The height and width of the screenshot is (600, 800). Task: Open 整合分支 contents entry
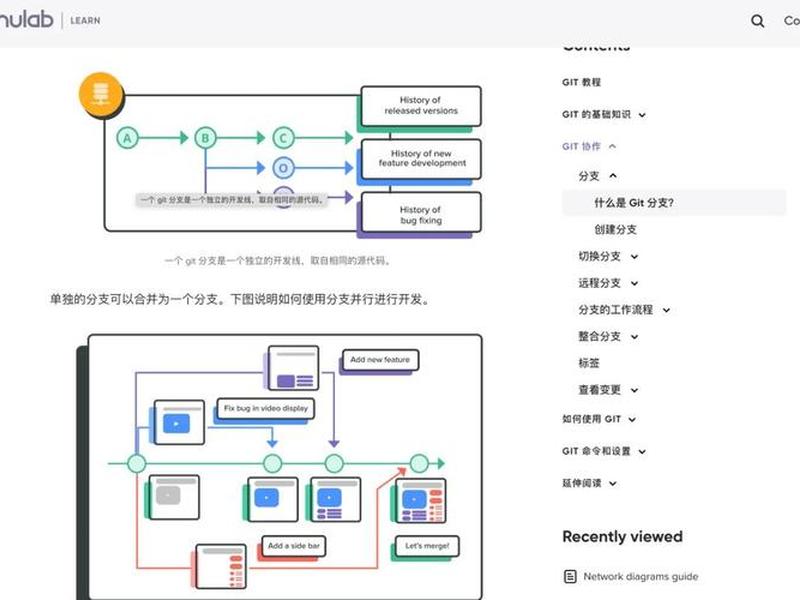[x=599, y=336]
